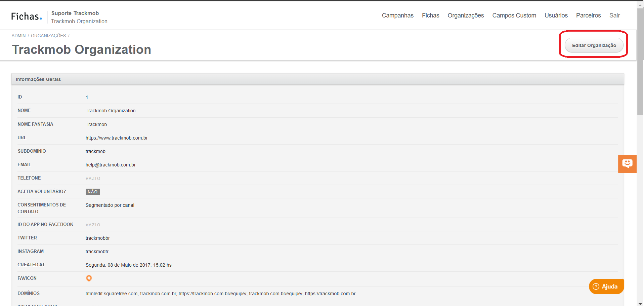The height and width of the screenshot is (306, 644).
Task: Click Informações Gerais panel header
Action: pos(318,79)
